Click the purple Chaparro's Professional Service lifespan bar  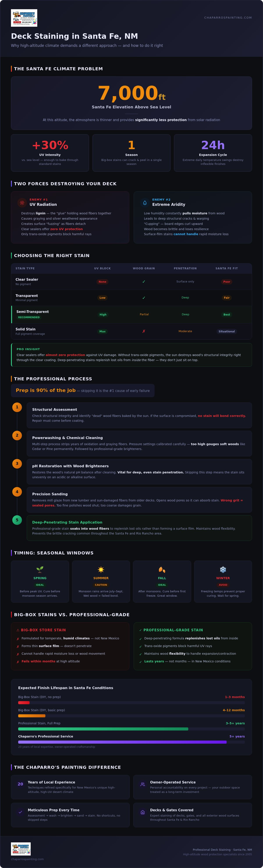point(122,742)
